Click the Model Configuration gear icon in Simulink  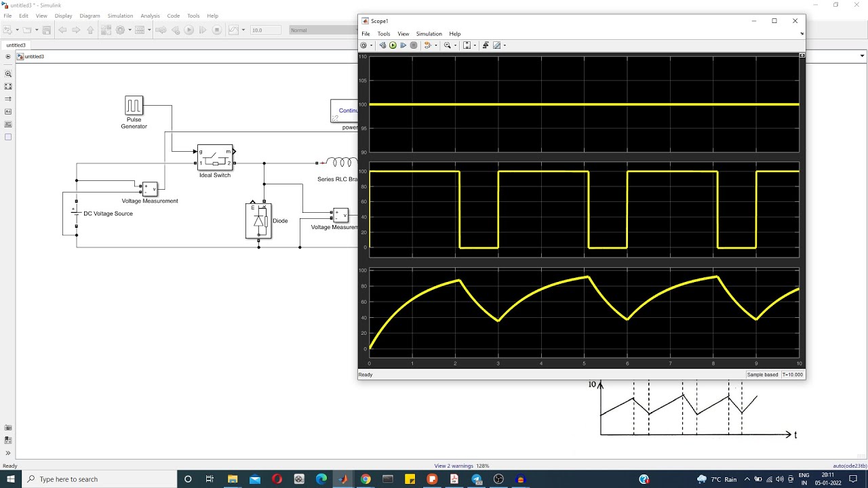[121, 30]
